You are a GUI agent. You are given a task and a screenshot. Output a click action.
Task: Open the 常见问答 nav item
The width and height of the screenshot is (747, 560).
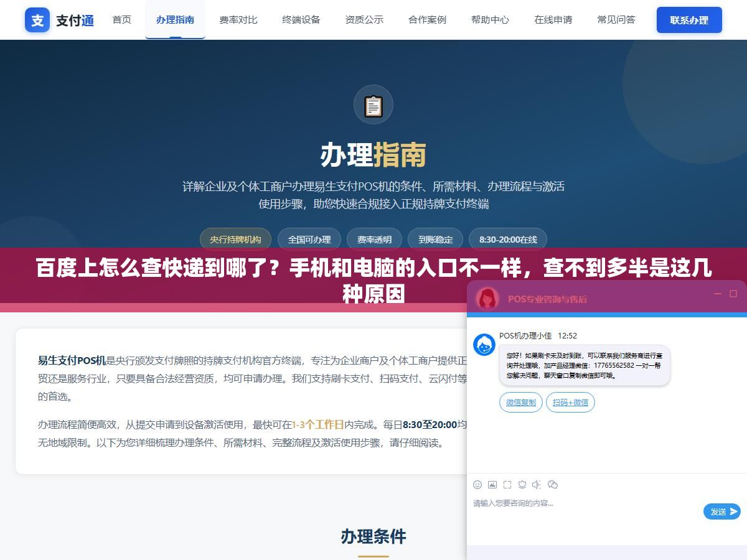616,20
